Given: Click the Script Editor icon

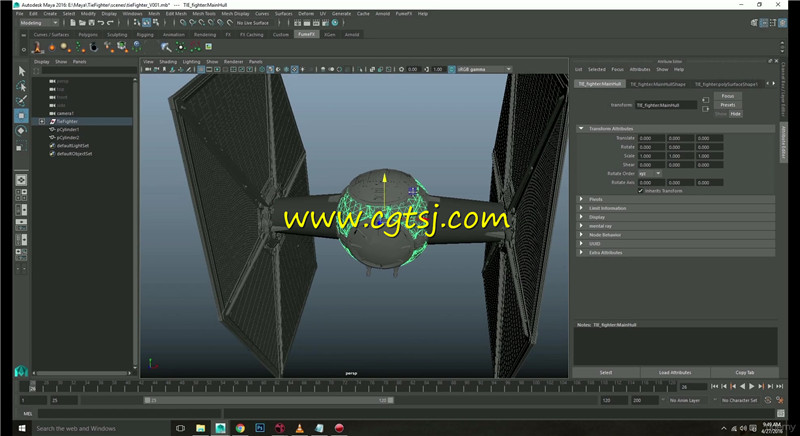Looking at the screenshot, I should (x=781, y=413).
